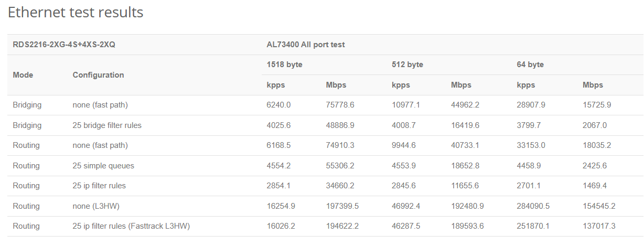Image resolution: width=644 pixels, height=246 pixels.
Task: Select the 33153.0 kpps value
Action: coord(531,145)
